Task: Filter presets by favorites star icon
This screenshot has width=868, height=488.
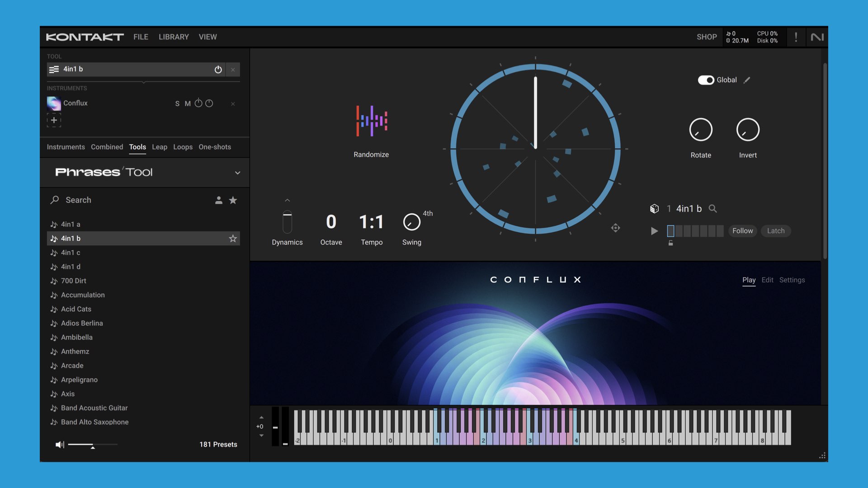Action: coord(233,200)
